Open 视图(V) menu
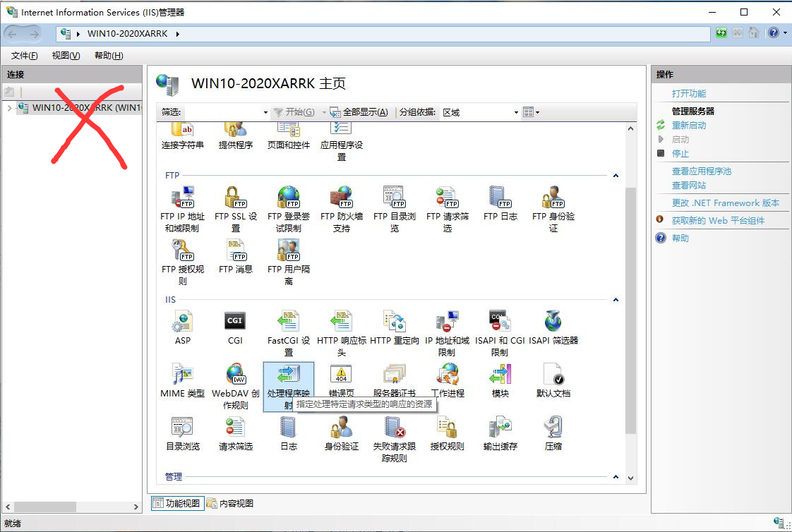792x532 pixels. (x=66, y=56)
